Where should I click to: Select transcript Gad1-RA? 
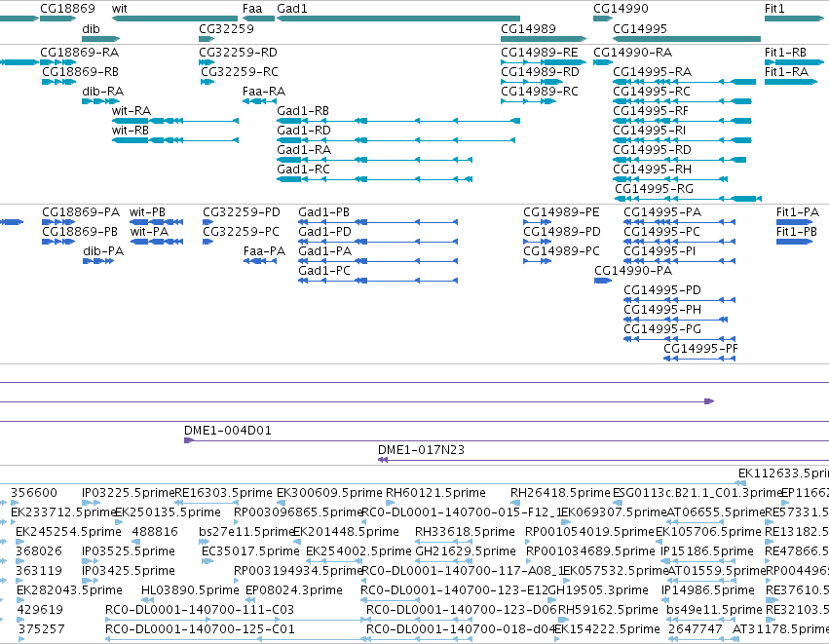click(374, 160)
